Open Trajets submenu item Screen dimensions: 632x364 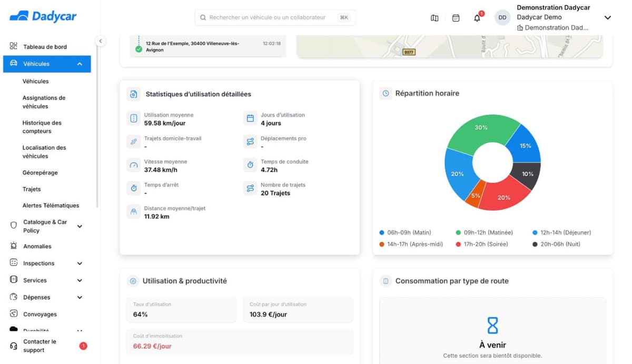tap(32, 189)
